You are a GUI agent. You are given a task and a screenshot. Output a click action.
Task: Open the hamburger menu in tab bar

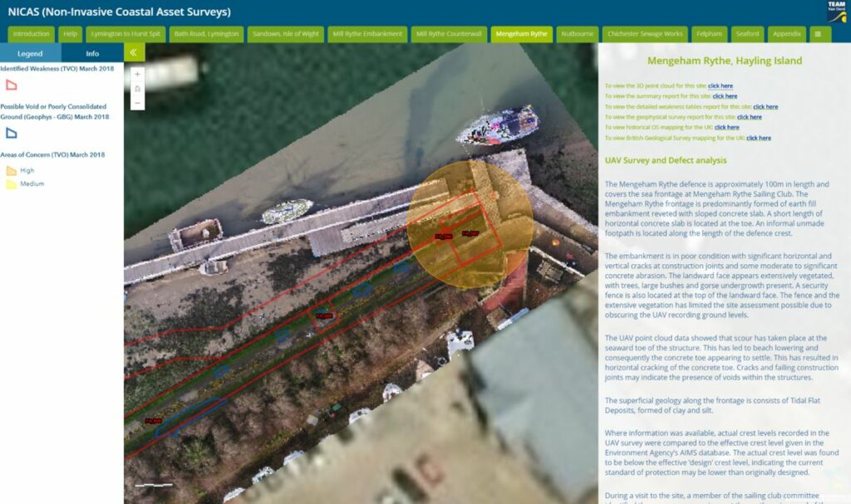(x=818, y=34)
